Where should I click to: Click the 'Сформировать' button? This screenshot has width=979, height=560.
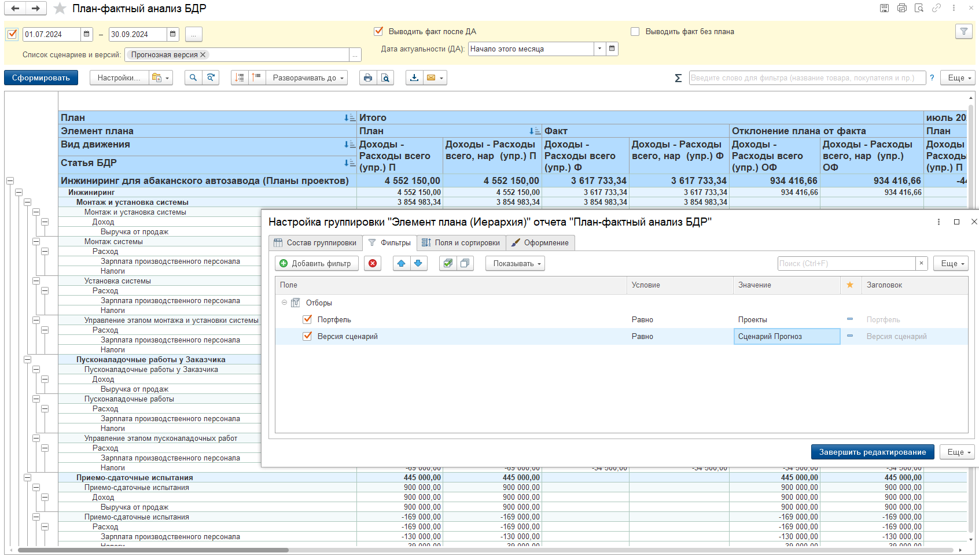(x=41, y=78)
